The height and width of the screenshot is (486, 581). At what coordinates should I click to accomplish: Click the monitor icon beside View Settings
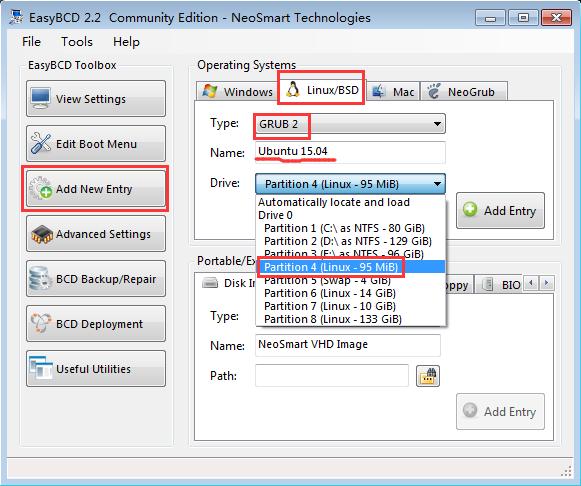pyautogui.click(x=41, y=98)
